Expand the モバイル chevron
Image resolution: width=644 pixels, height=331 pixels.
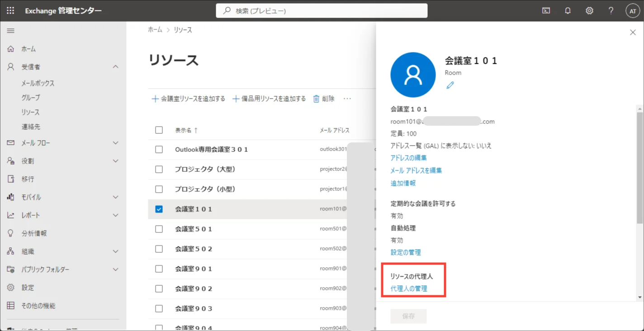(115, 197)
